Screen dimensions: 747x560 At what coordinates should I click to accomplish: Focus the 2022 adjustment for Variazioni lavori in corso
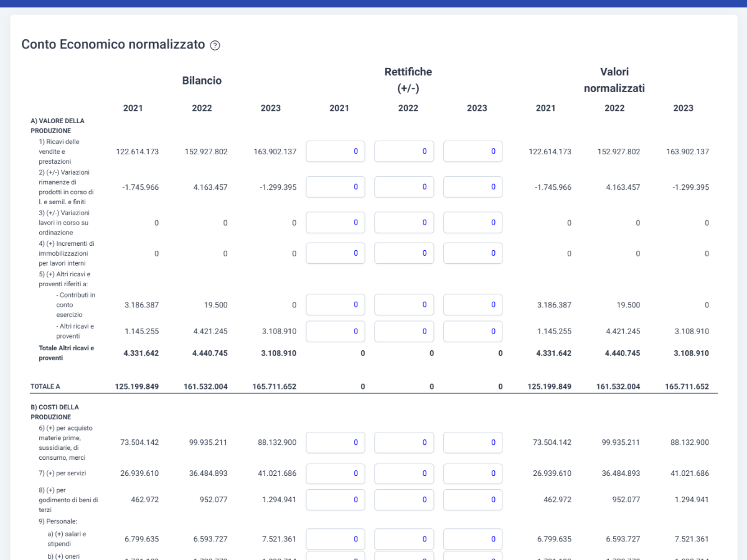404,222
